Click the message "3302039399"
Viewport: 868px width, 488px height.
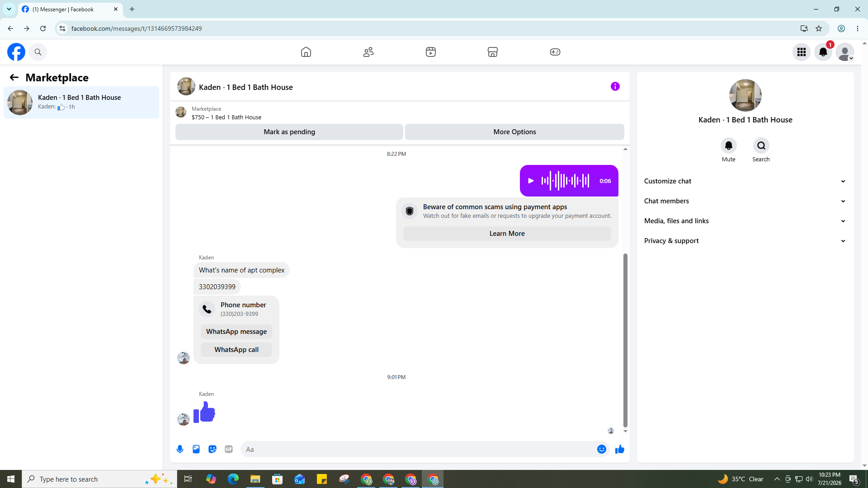[x=217, y=287]
